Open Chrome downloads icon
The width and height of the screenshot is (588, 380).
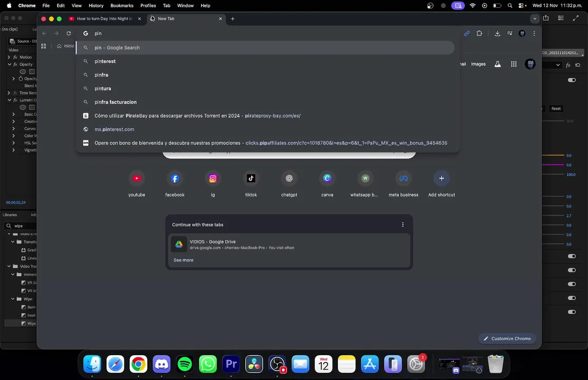click(x=497, y=33)
